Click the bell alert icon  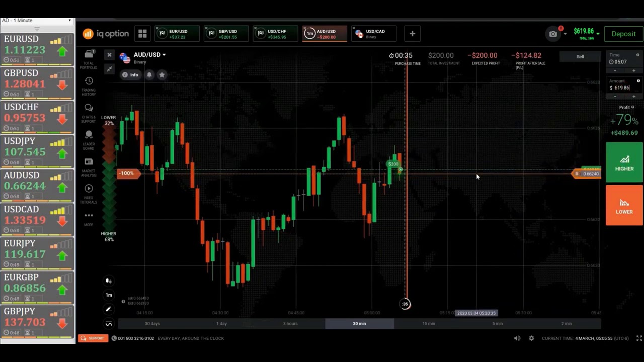149,74
